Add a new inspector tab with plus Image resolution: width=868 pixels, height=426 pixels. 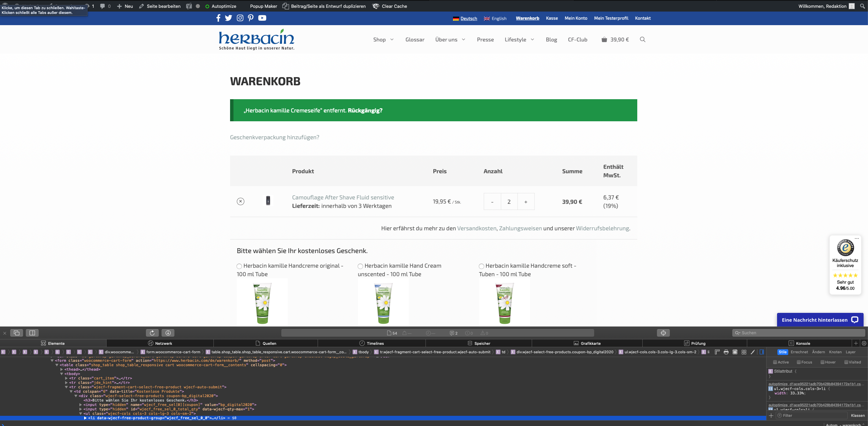[x=856, y=343]
